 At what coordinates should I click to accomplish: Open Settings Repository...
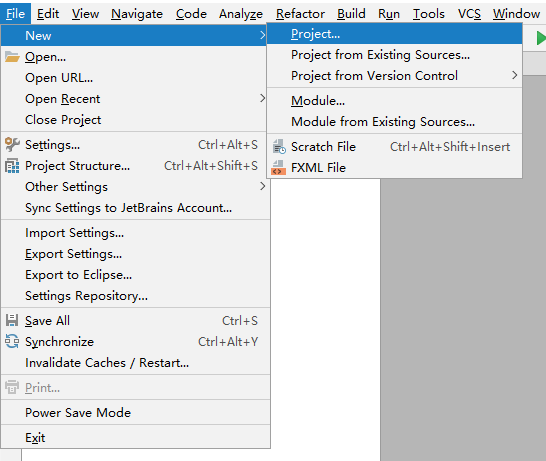135,296
